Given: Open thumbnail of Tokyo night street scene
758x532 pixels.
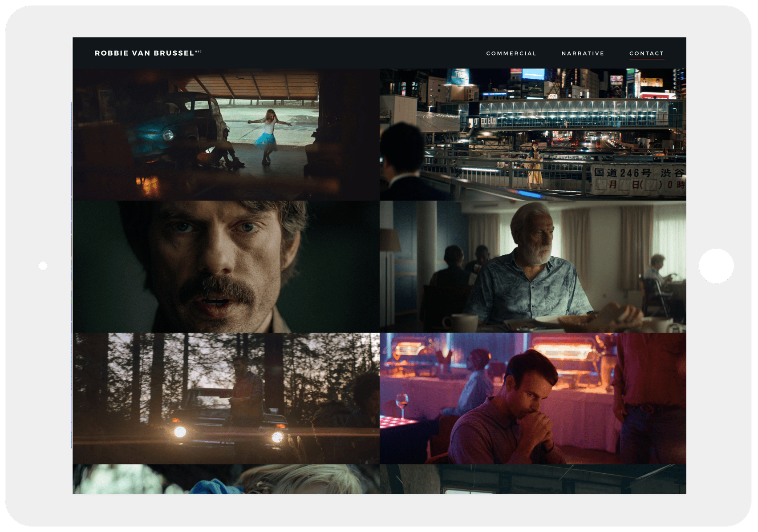Looking at the screenshot, I should click(x=533, y=134).
